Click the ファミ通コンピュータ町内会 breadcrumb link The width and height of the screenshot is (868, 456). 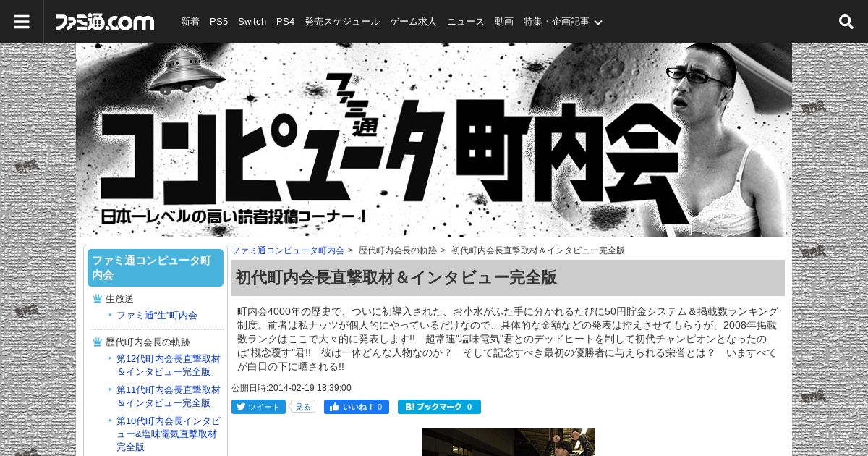click(288, 250)
